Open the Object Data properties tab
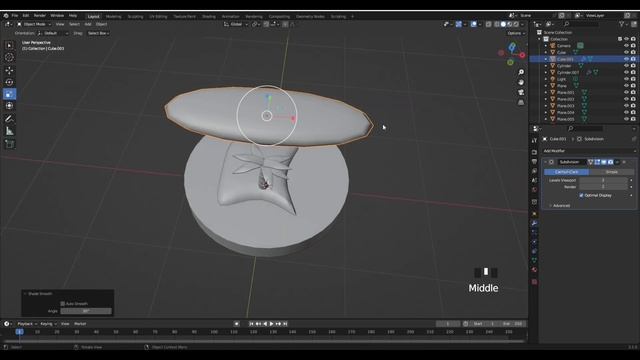 (534, 260)
